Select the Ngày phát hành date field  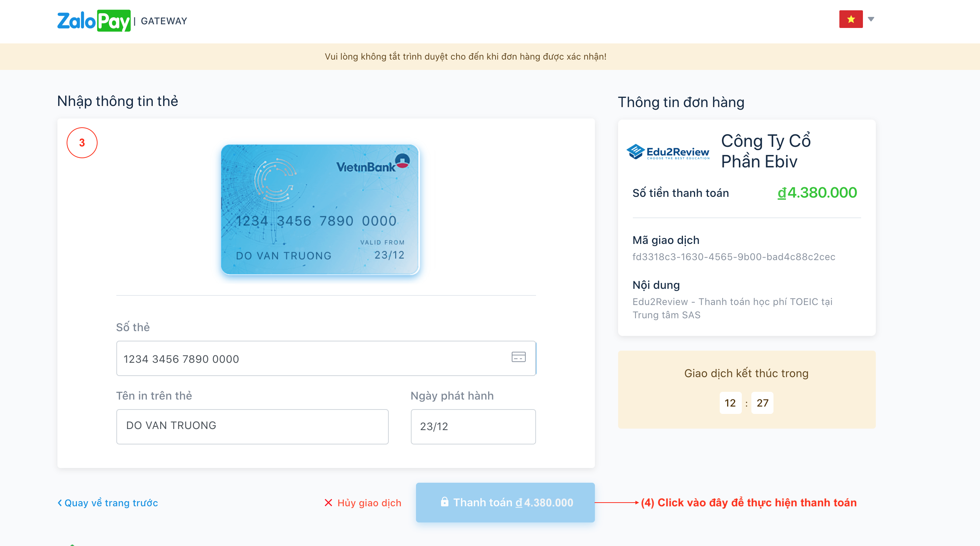pos(473,426)
